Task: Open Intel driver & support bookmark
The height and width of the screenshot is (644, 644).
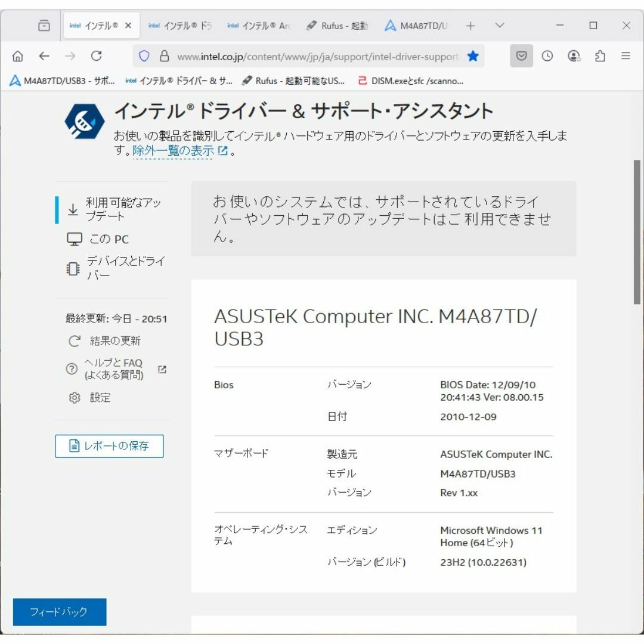Action: tap(179, 81)
